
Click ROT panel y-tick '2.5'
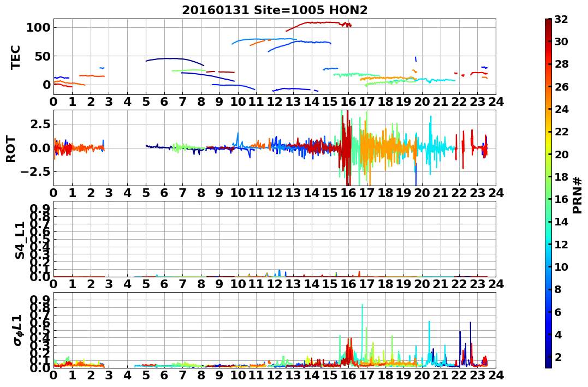click(40, 124)
